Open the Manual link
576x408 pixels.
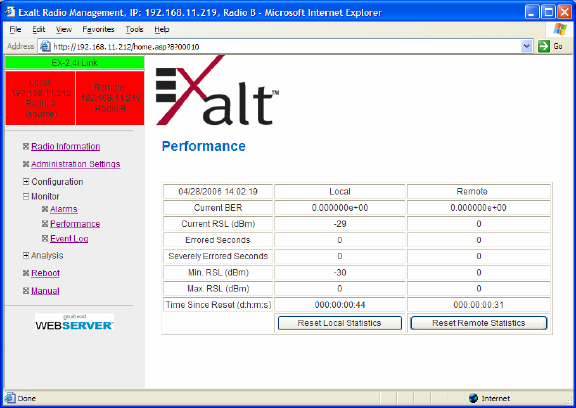(x=45, y=291)
